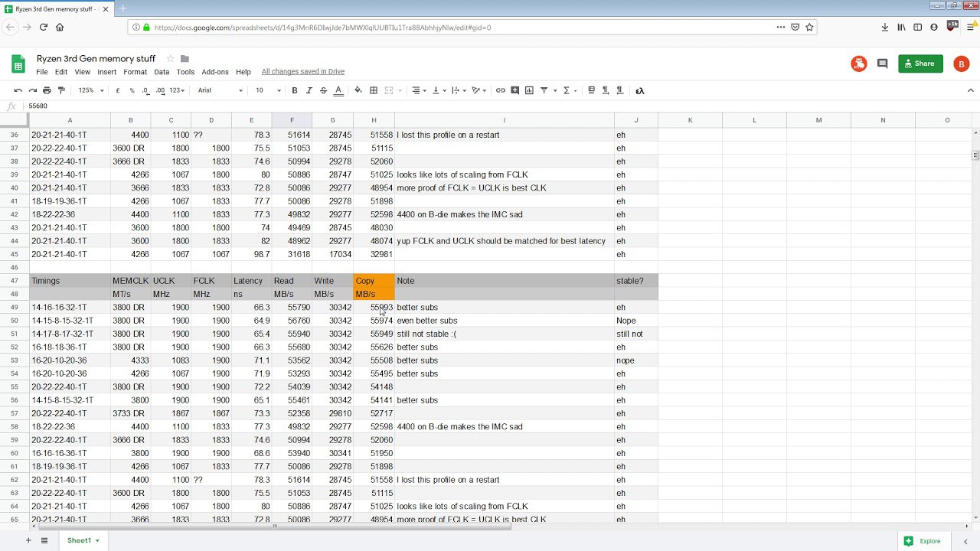This screenshot has width=980, height=551.
Task: Go to the browser home page
Action: point(60,27)
